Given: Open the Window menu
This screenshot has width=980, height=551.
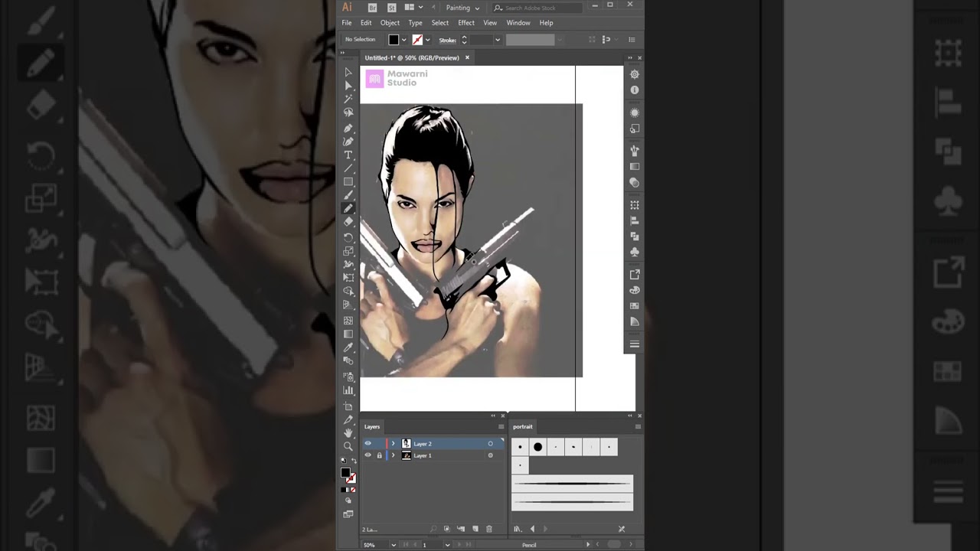Looking at the screenshot, I should 518,23.
